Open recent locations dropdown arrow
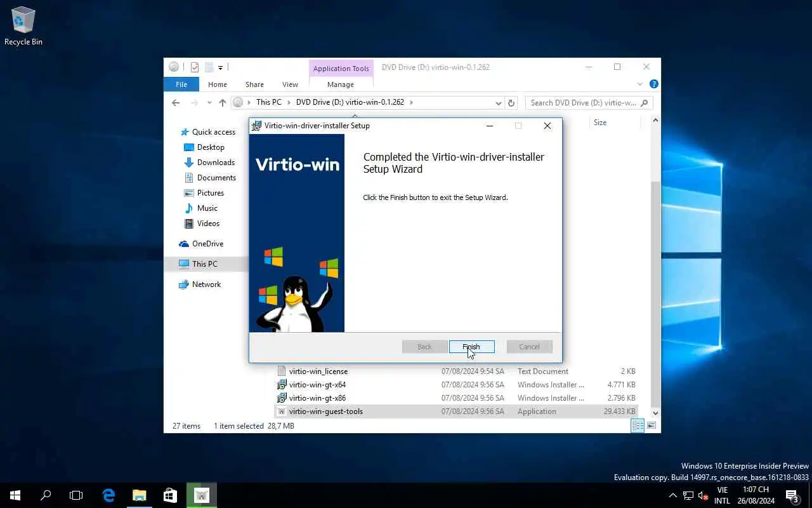The image size is (812, 508). coord(209,102)
